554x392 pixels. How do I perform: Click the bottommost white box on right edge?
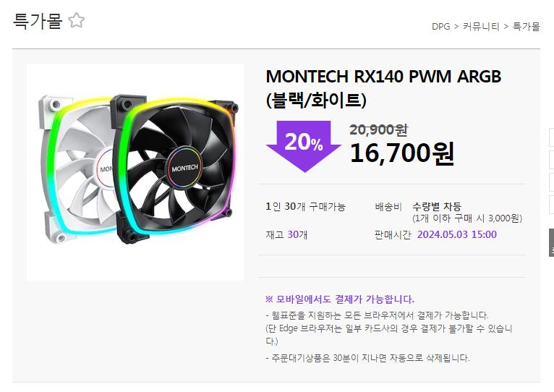coord(551,205)
